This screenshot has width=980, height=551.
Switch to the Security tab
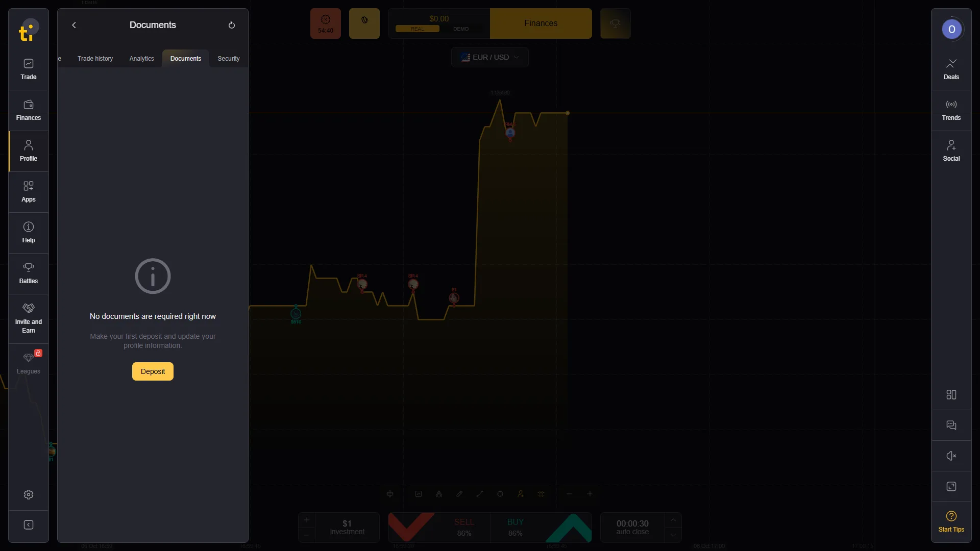(x=229, y=59)
